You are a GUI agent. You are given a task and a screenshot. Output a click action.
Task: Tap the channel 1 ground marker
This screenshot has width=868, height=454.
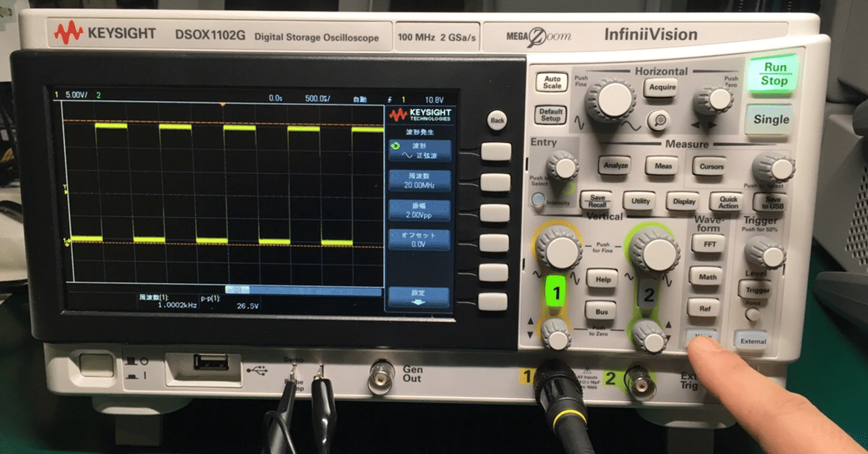click(x=66, y=241)
